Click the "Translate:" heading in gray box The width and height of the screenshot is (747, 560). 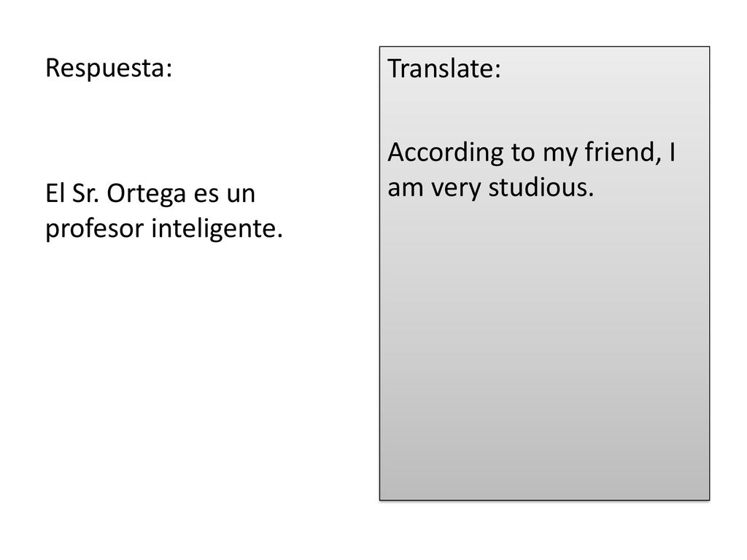(444, 68)
